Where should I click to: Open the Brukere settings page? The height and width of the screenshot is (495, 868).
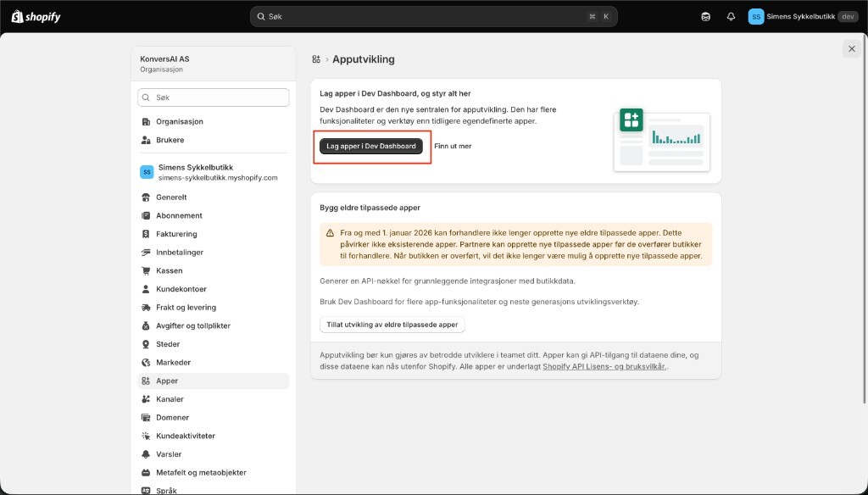[213, 140]
